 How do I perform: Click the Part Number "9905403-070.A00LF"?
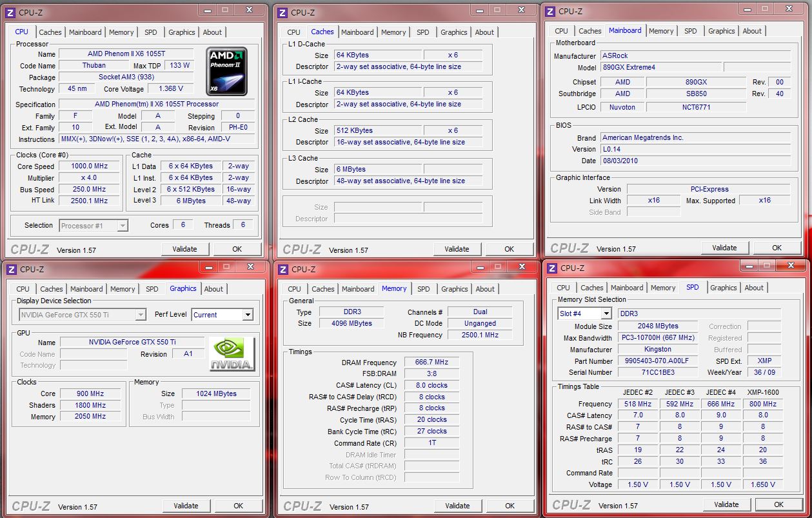(658, 361)
